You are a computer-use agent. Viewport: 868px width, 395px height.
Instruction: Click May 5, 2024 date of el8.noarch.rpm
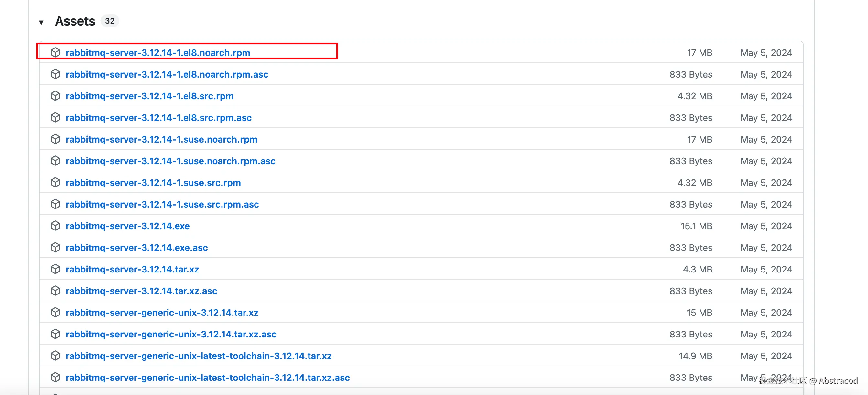point(766,53)
